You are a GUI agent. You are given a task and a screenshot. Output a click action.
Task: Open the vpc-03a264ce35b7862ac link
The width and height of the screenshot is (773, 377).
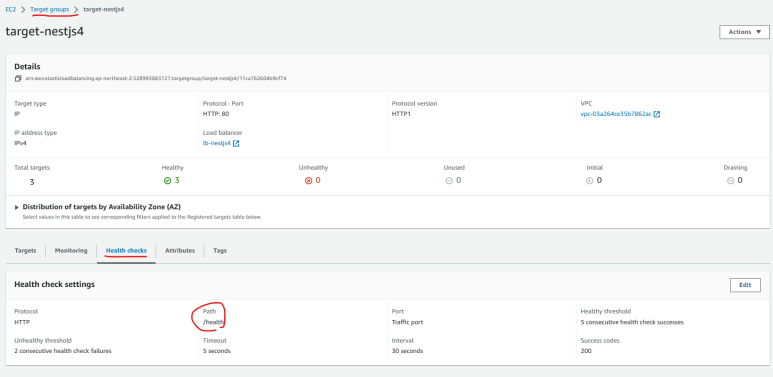coord(616,114)
